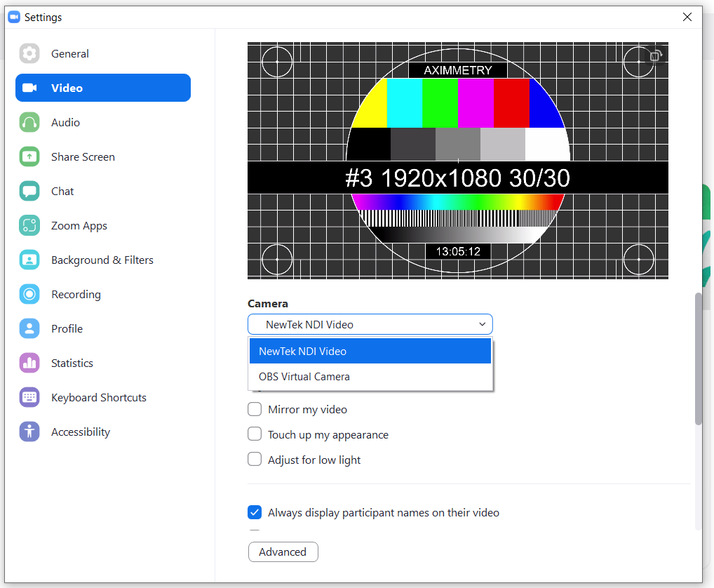Screen dimensions: 714x588
Task: Click the Keyboard Shortcuts keyboard icon
Action: (x=29, y=398)
